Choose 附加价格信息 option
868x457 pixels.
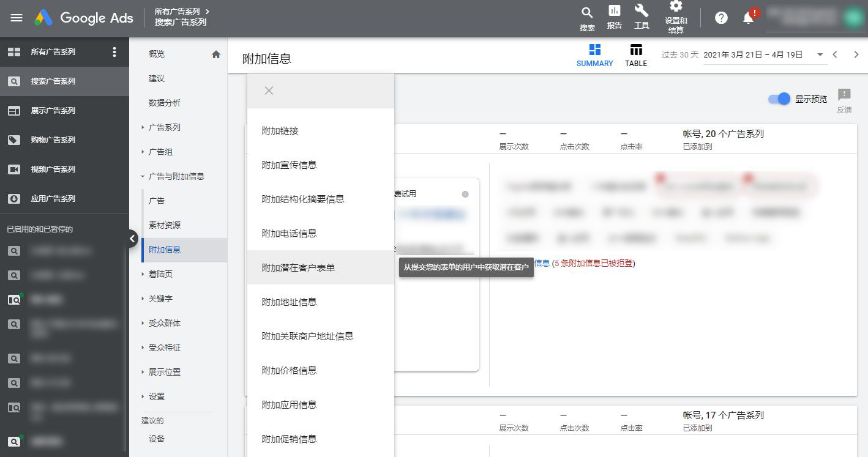321,371
